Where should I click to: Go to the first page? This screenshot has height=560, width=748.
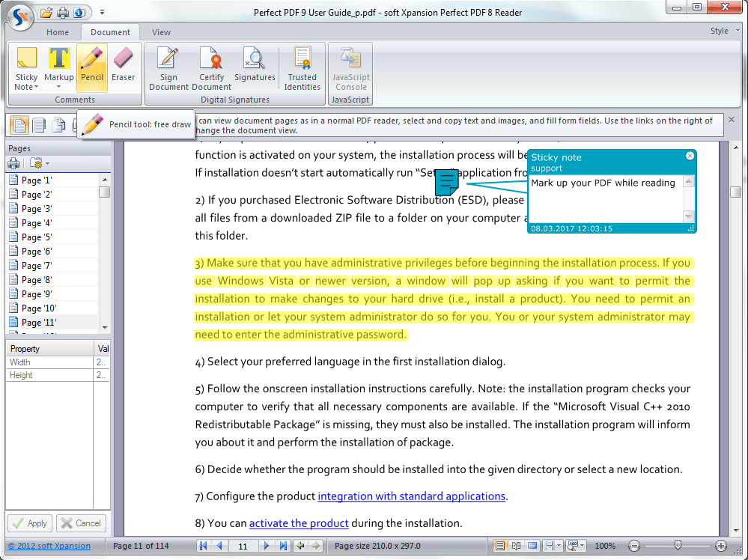203,546
